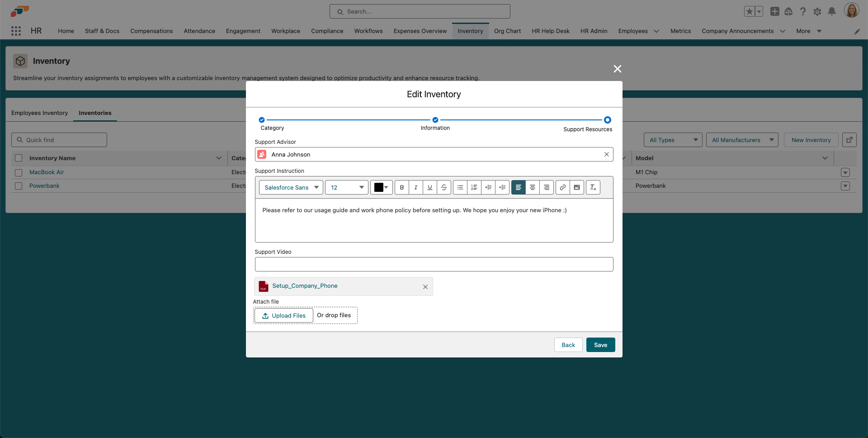Select the checkbox next to MacBook Air
The height and width of the screenshot is (438, 868).
pos(19,172)
